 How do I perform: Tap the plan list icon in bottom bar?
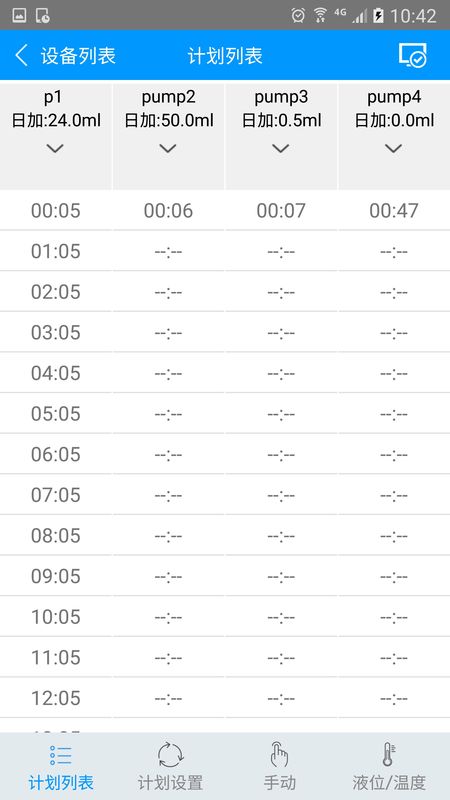(x=61, y=756)
